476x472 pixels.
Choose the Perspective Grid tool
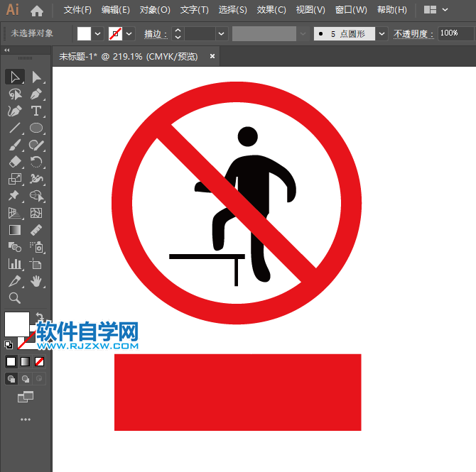coord(15,213)
